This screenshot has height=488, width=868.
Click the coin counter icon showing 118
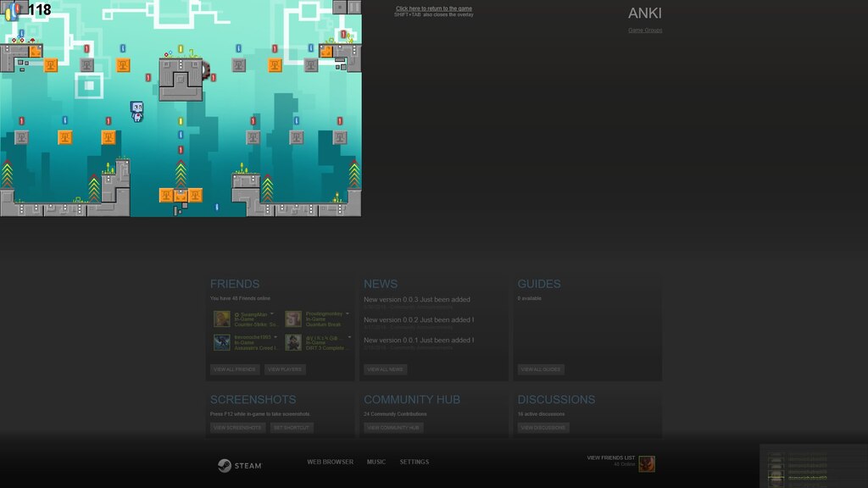click(x=11, y=11)
